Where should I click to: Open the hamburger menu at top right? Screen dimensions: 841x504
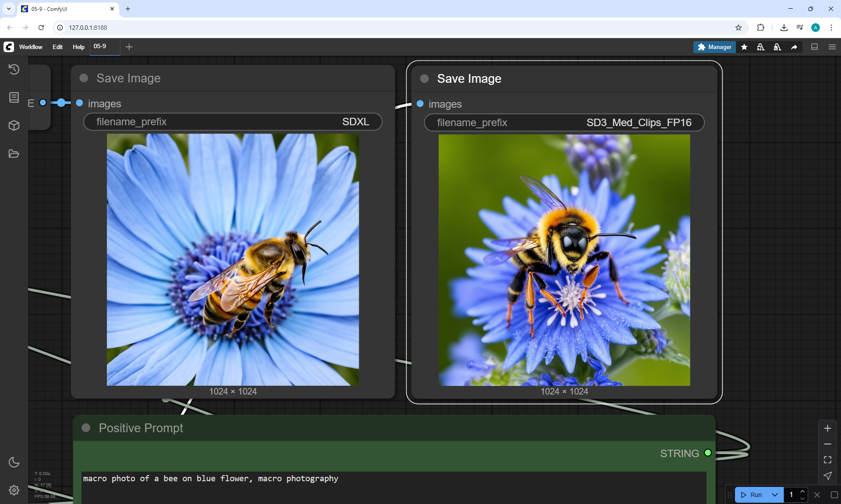832,47
